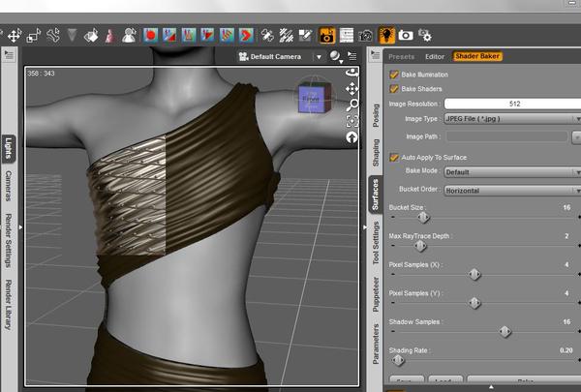Switch to the Presets tab
This screenshot has width=581, height=392.
(x=401, y=57)
